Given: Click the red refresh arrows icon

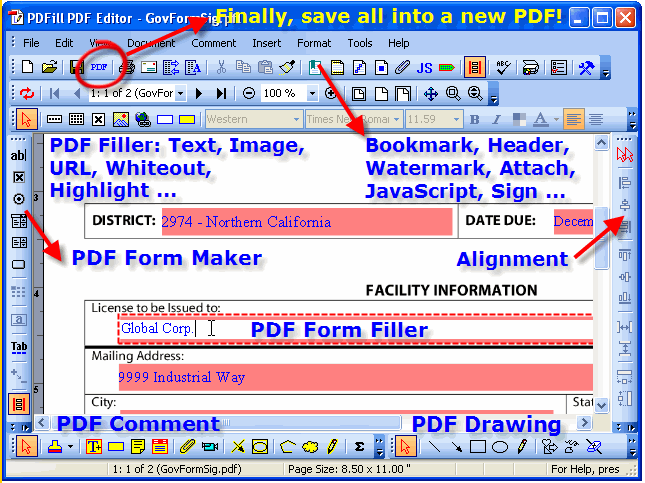Looking at the screenshot, I should [27, 93].
